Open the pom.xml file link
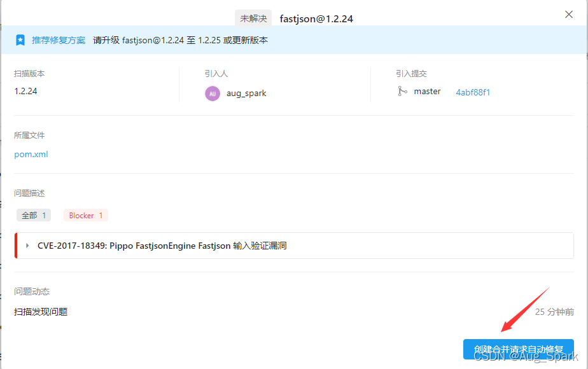Viewport: 588px width, 369px height. point(31,154)
